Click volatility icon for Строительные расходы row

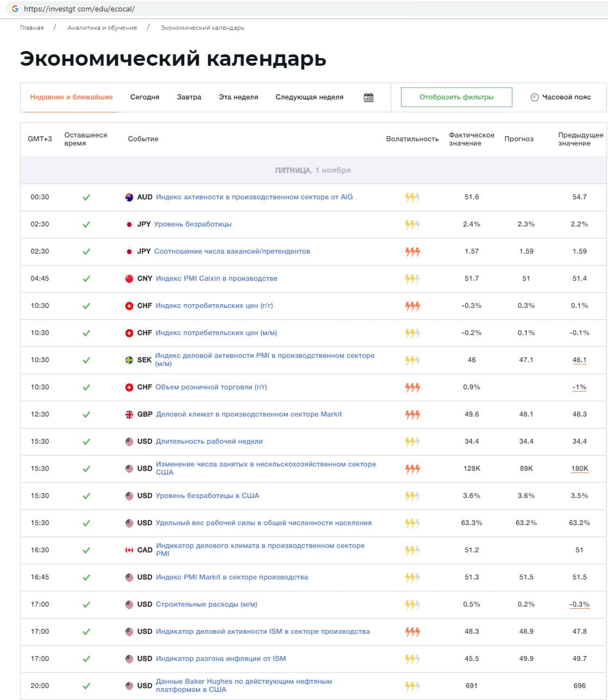click(412, 604)
